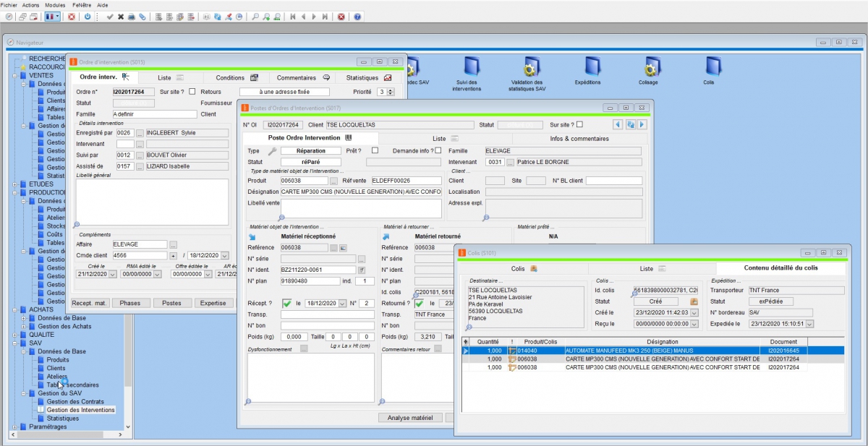Check the Prêt checkbox
868x446 pixels.
[x=375, y=151]
